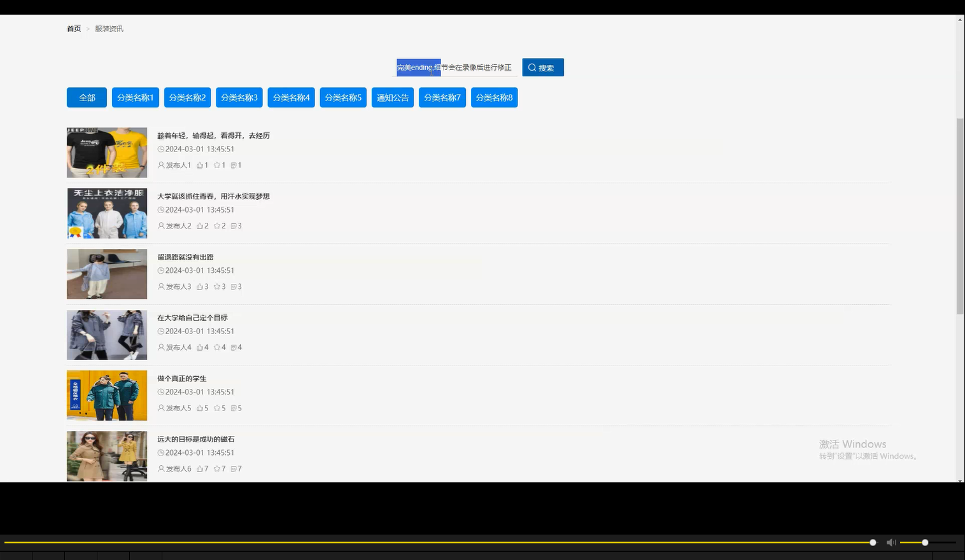Mute the video player speaker icon
The image size is (965, 560).
point(891,542)
